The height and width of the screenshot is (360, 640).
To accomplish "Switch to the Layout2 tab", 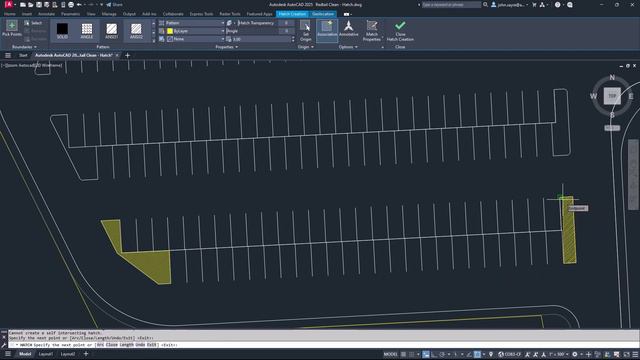I will pos(68,354).
